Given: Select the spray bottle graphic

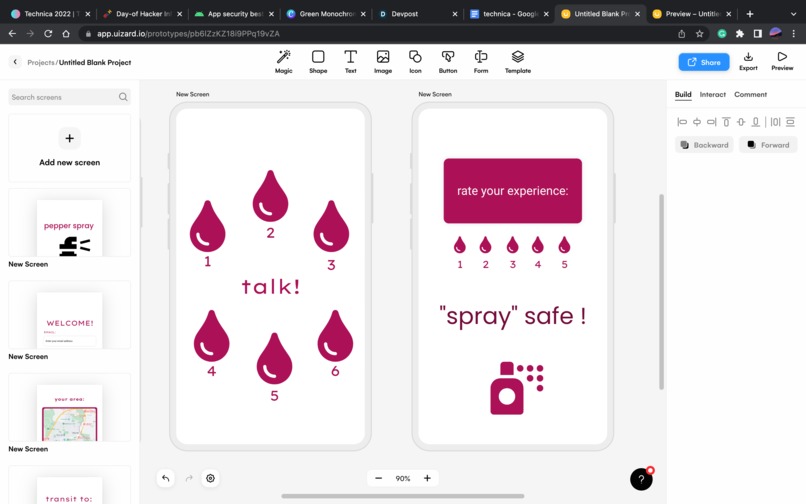Looking at the screenshot, I should (517, 388).
